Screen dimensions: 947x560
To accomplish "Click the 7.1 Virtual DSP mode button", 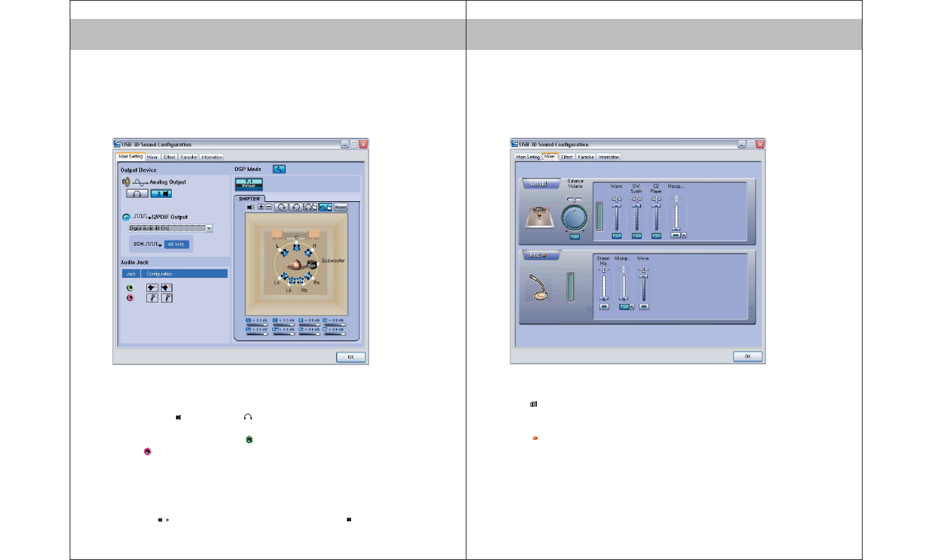I will 249,184.
